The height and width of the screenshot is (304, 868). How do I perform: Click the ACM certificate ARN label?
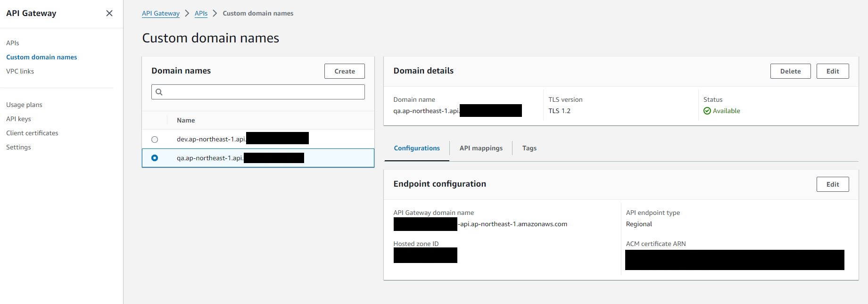[x=656, y=244]
